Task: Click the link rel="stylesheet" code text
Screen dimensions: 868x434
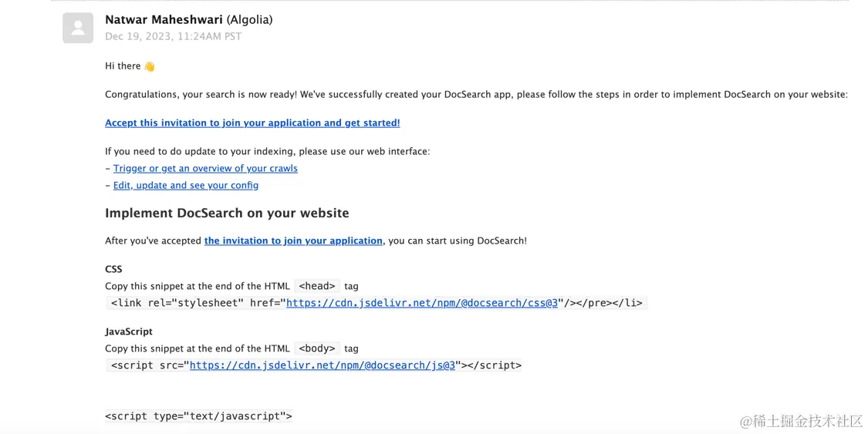Action: tap(197, 303)
